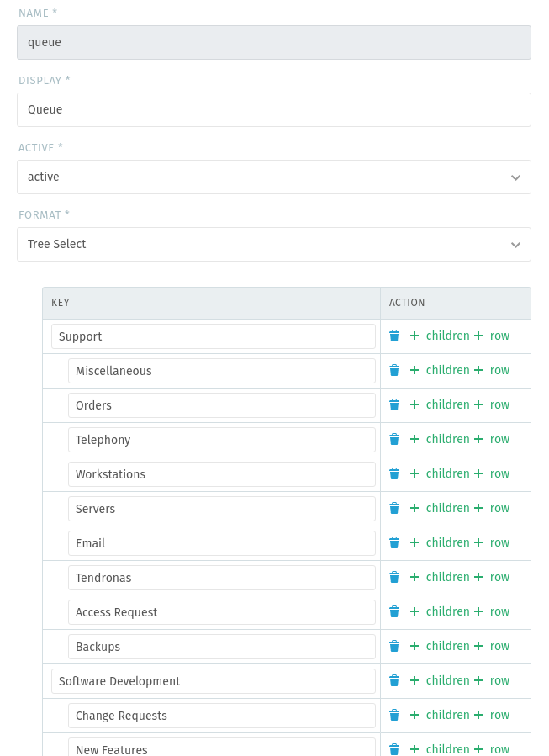Delete the Backups row with trash icon

point(394,646)
